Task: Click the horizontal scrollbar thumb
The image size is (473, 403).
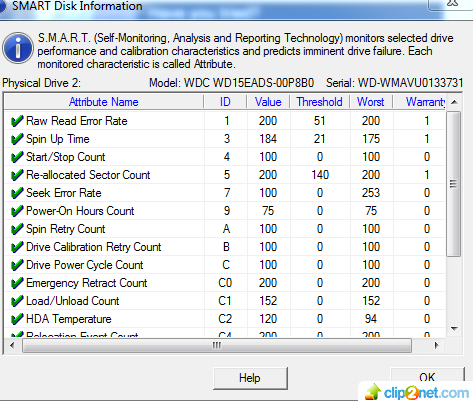Action: pos(217,346)
